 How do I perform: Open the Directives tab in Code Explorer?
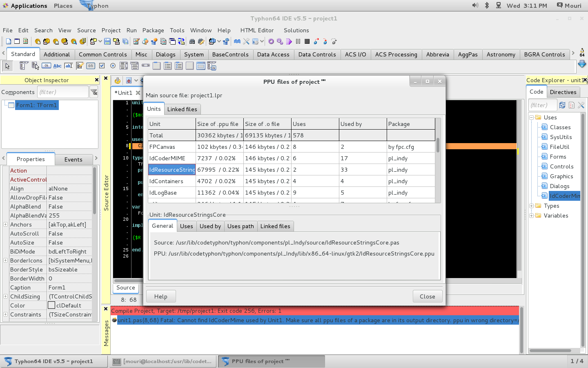point(563,92)
